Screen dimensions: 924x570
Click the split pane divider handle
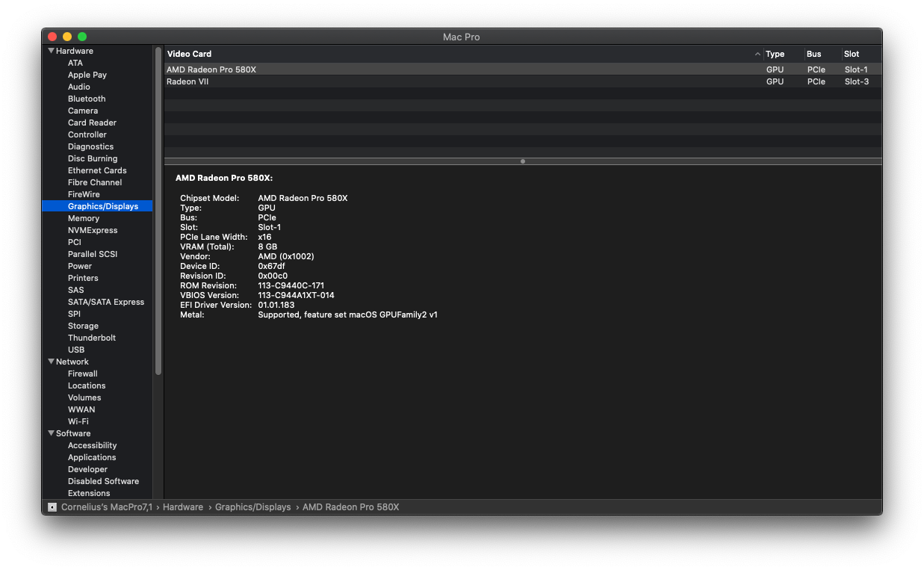point(523,161)
